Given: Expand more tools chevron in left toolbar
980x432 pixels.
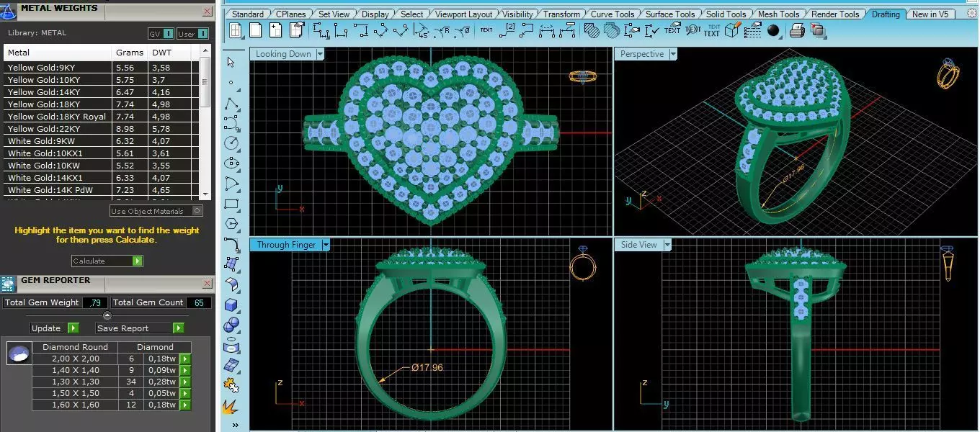Looking at the screenshot, I should click(236, 425).
